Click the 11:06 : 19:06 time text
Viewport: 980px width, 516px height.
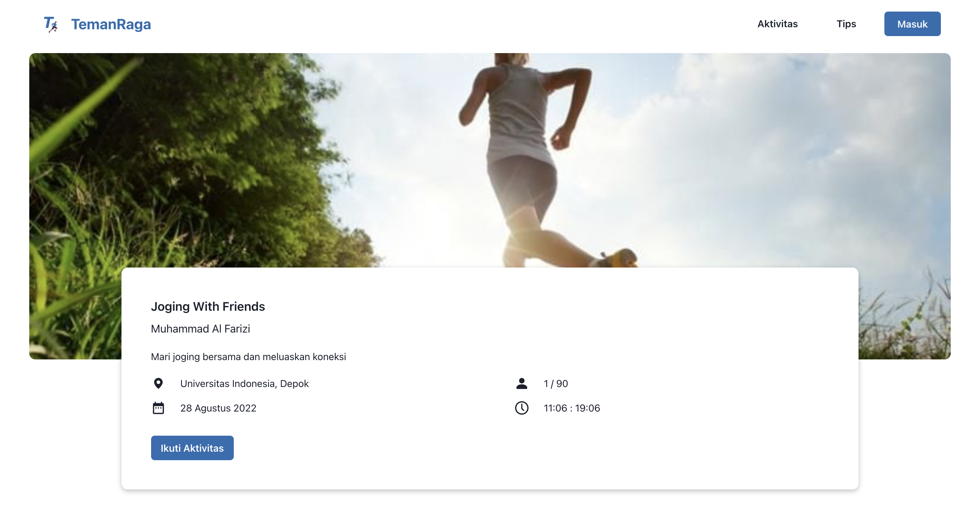coord(571,408)
